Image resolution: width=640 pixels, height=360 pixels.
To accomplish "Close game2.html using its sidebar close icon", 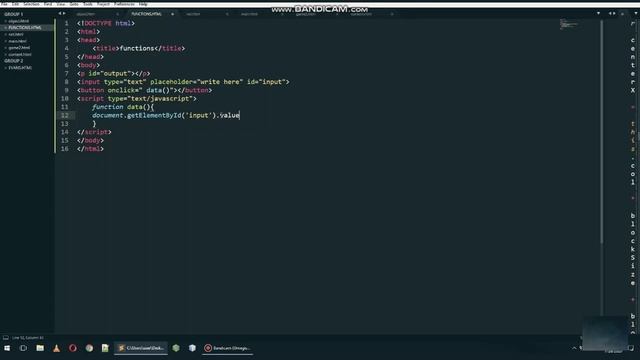I will [x=5, y=48].
